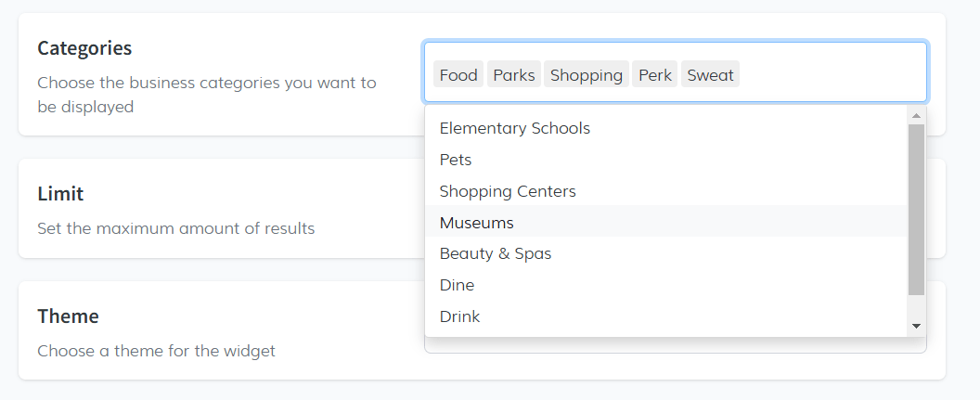980x400 pixels.
Task: Click the Parks category tag
Action: pos(514,75)
